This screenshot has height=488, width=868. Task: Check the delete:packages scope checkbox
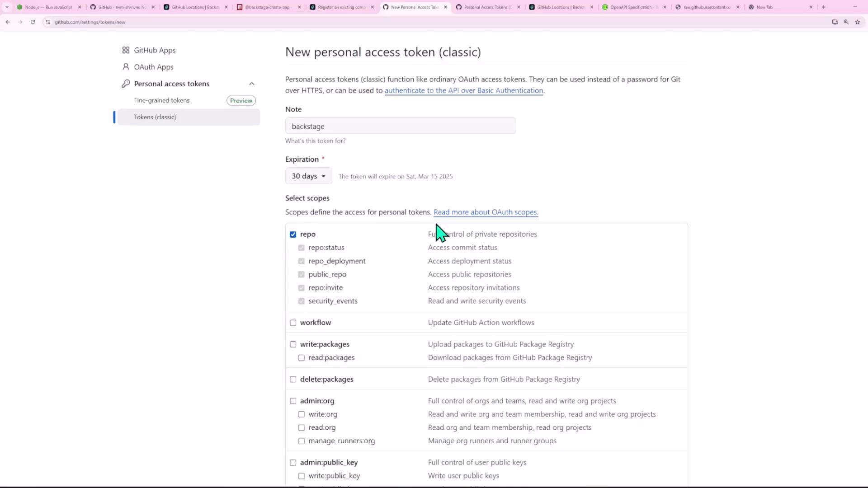tap(293, 380)
